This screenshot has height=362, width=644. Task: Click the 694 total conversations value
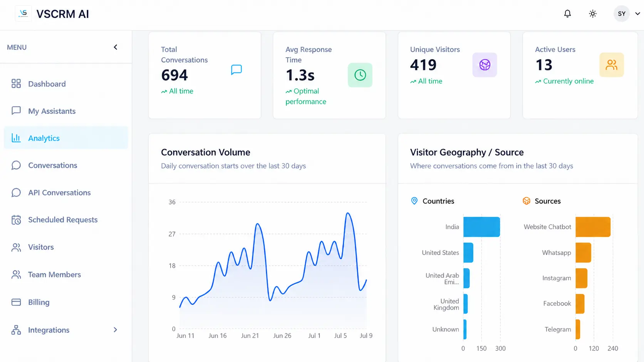tap(174, 75)
